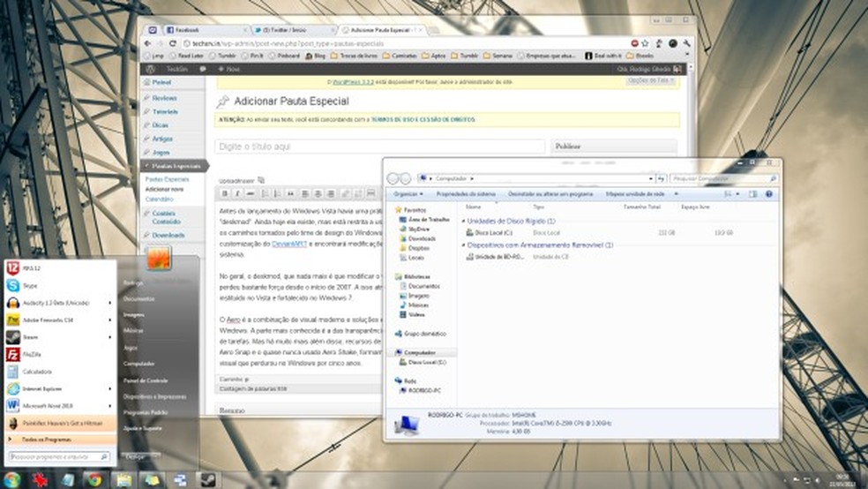Open Painel in WordPress sidebar

tap(161, 82)
